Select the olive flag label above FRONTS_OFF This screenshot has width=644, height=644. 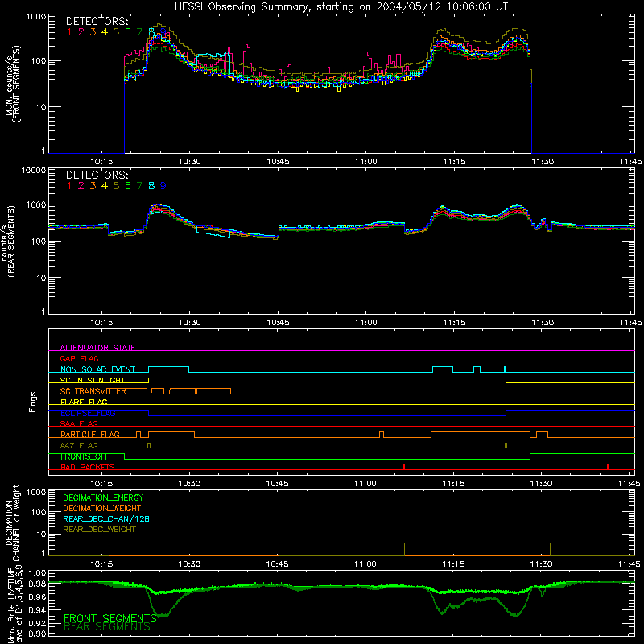(79, 445)
